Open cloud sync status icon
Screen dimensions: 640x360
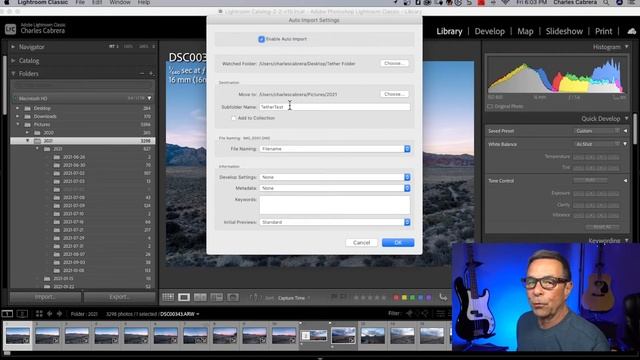pos(631,31)
